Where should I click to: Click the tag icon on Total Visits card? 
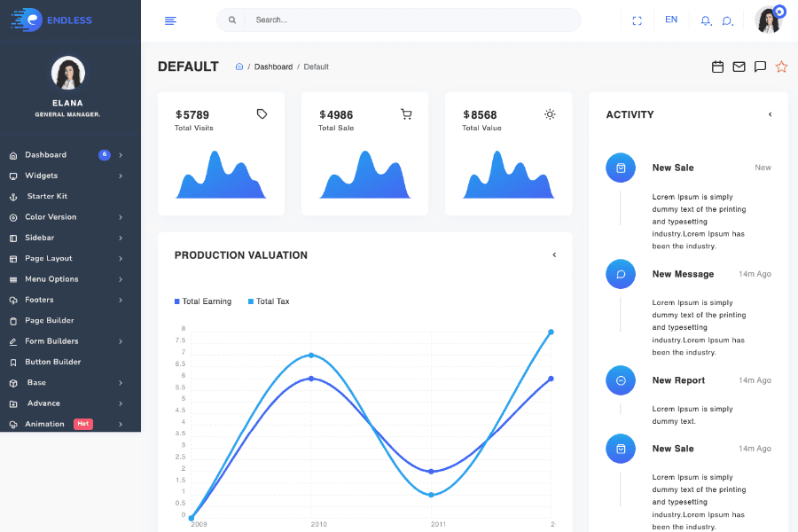coord(262,113)
